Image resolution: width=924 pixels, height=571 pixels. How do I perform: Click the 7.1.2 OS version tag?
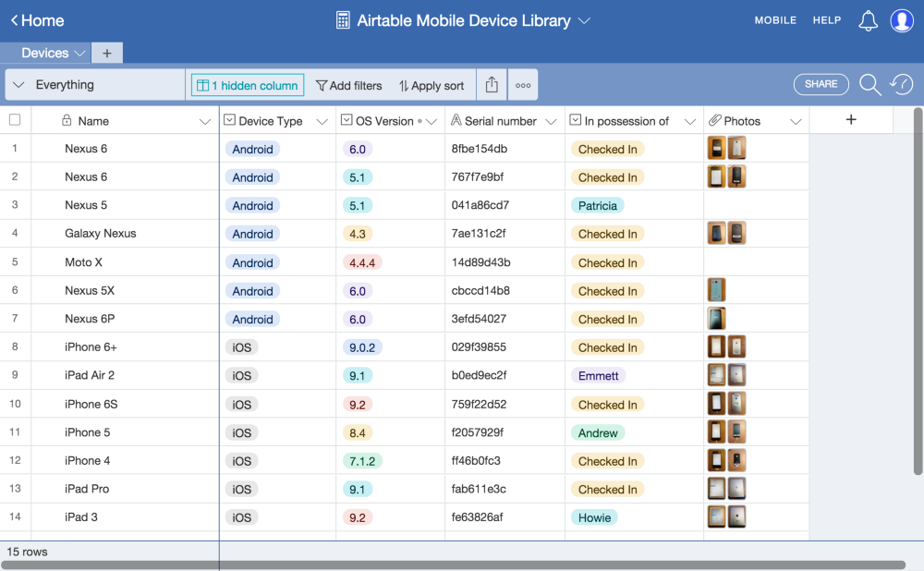click(x=362, y=461)
